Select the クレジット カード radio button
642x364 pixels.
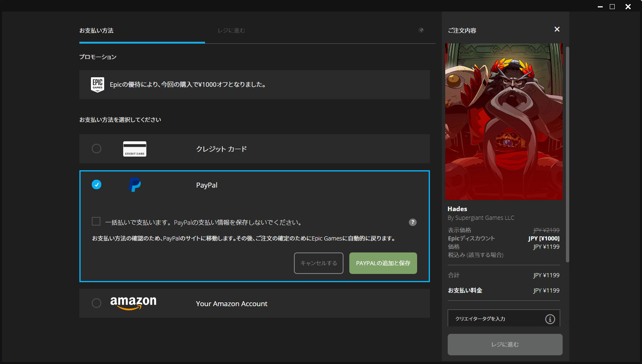point(96,149)
